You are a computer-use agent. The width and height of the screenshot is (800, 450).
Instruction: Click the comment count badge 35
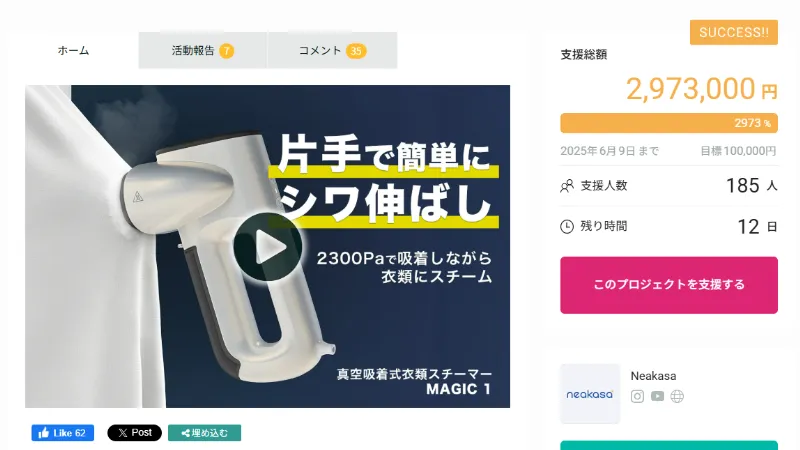coord(356,51)
